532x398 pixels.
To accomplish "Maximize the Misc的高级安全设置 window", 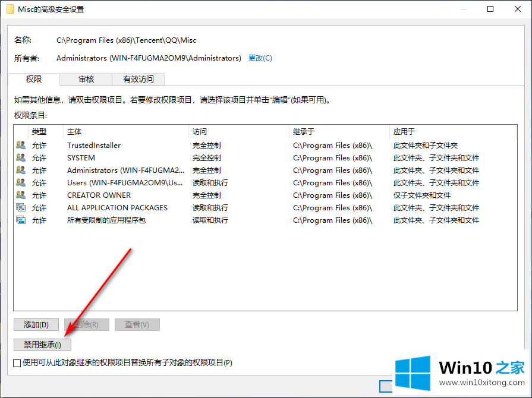I will point(490,9).
